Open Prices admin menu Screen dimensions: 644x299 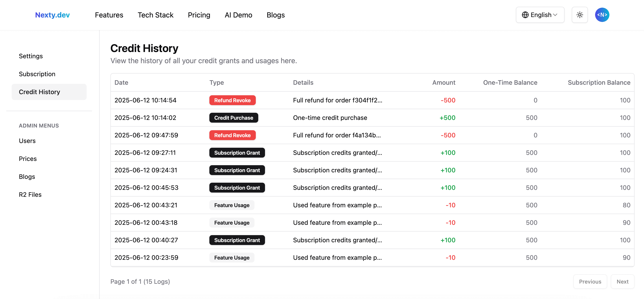(49, 159)
